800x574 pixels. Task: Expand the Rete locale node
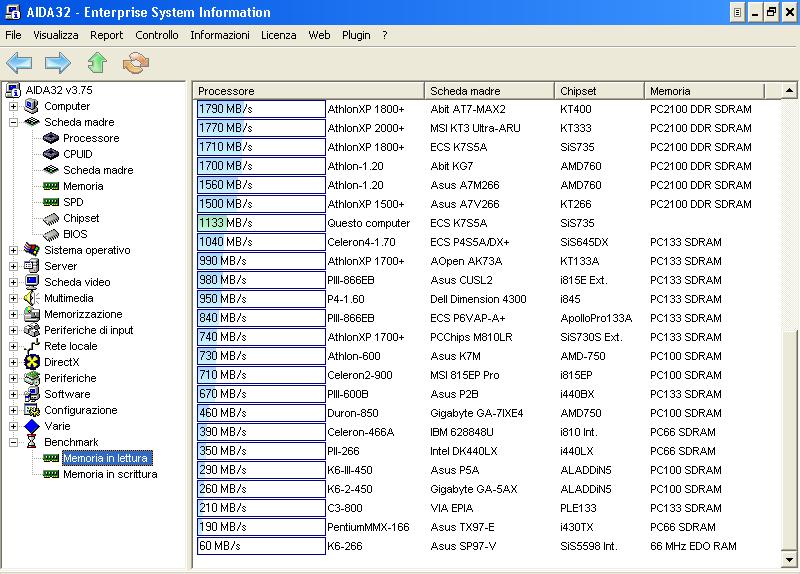click(13, 346)
